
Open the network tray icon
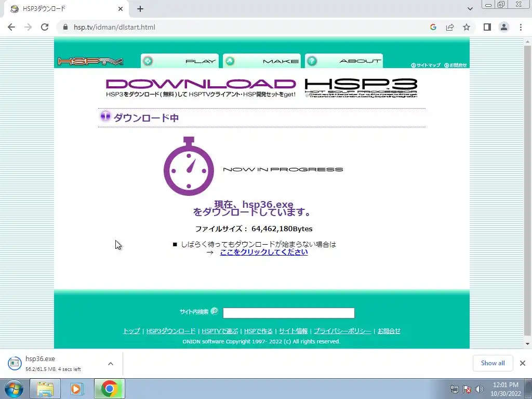tap(454, 389)
